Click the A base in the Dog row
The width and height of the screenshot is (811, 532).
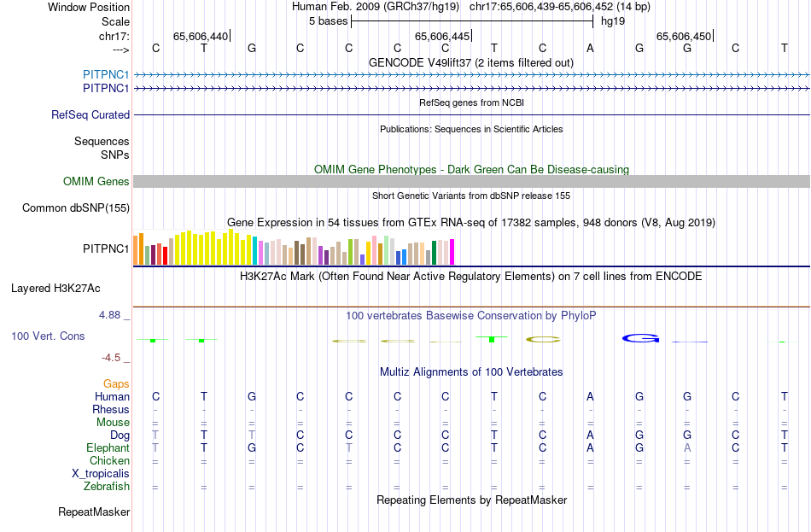point(590,436)
